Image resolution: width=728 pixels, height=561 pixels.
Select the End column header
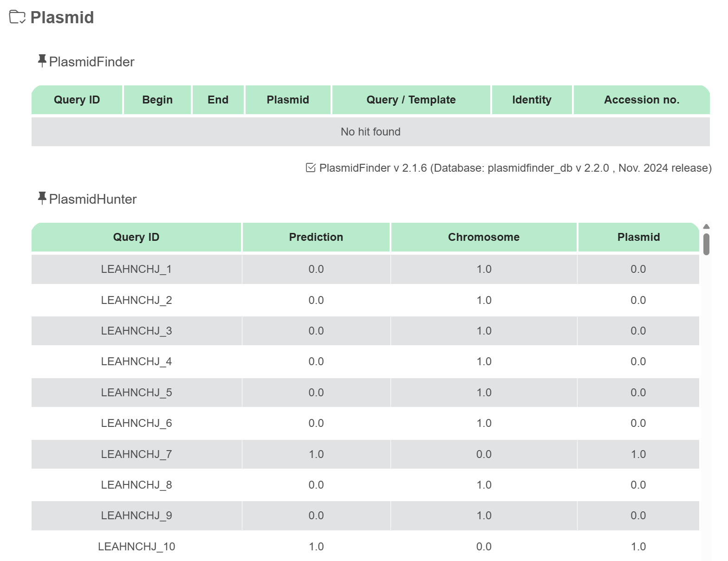tap(218, 100)
